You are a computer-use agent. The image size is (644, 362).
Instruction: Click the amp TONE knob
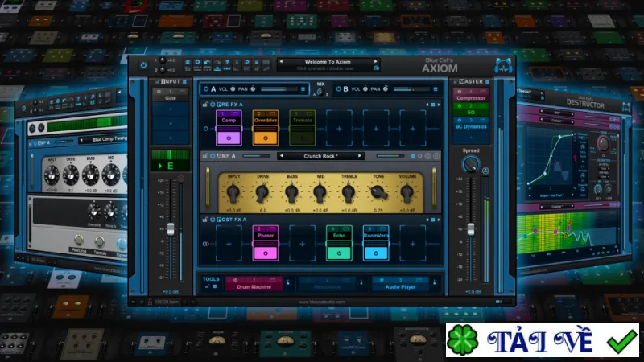pos(378,193)
